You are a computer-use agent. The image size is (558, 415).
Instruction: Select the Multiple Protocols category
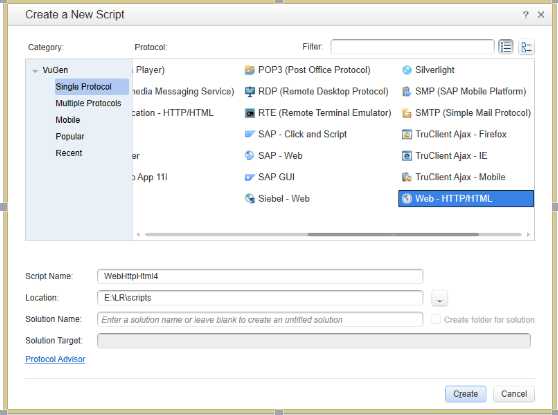click(x=88, y=103)
